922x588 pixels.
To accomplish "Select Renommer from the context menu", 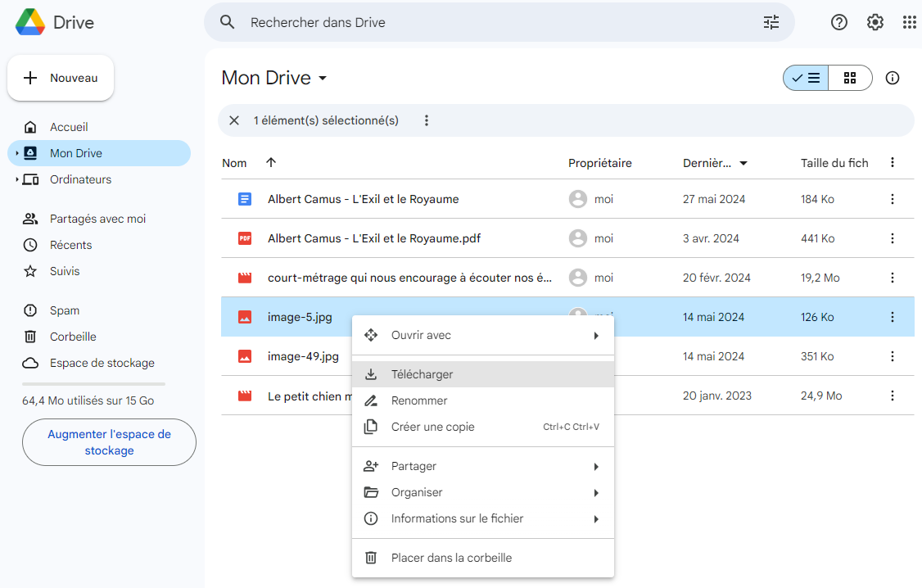I will click(x=419, y=400).
